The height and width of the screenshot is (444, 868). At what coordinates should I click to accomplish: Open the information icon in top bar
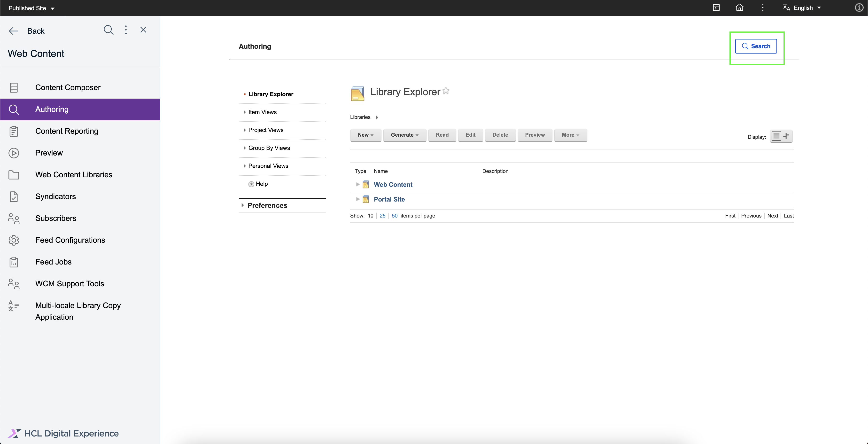coord(859,8)
